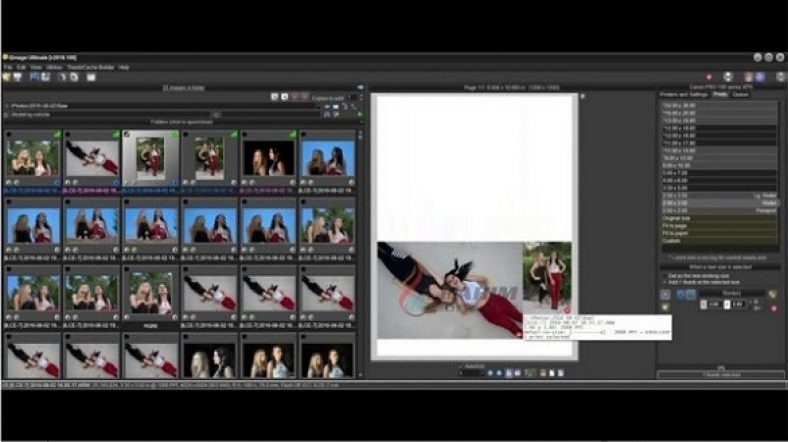This screenshot has height=442, width=788.
Task: Toggle the AutoSort checkbox below the page
Action: coord(461,367)
